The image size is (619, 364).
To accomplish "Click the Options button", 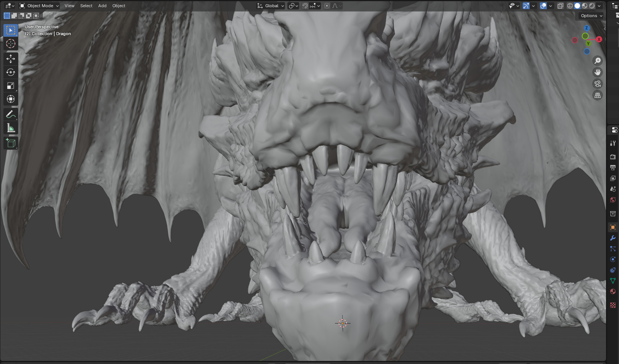I will [x=591, y=16].
